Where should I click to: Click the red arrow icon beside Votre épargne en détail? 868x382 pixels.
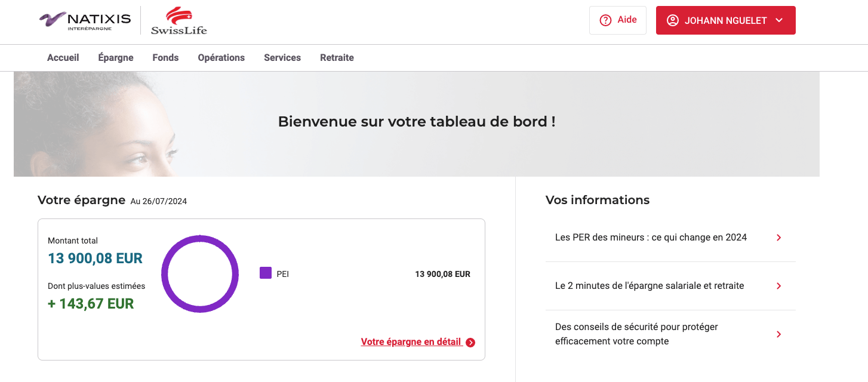(x=470, y=343)
